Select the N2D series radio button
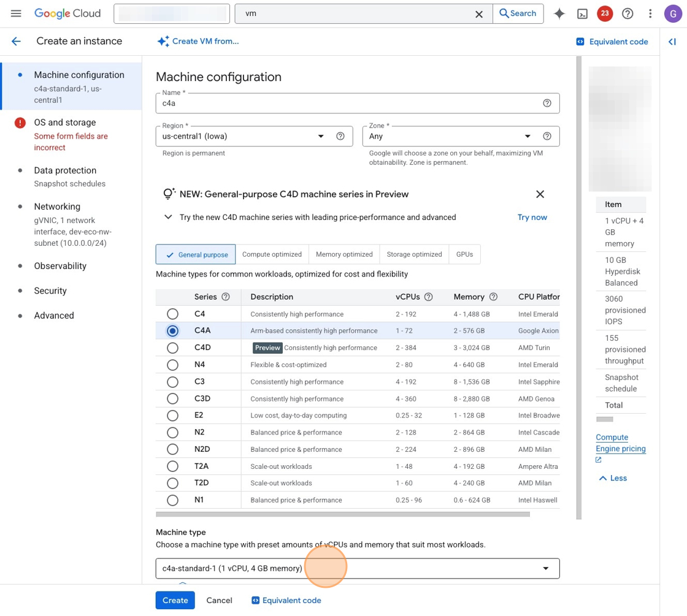The width and height of the screenshot is (687, 616). tap(172, 449)
